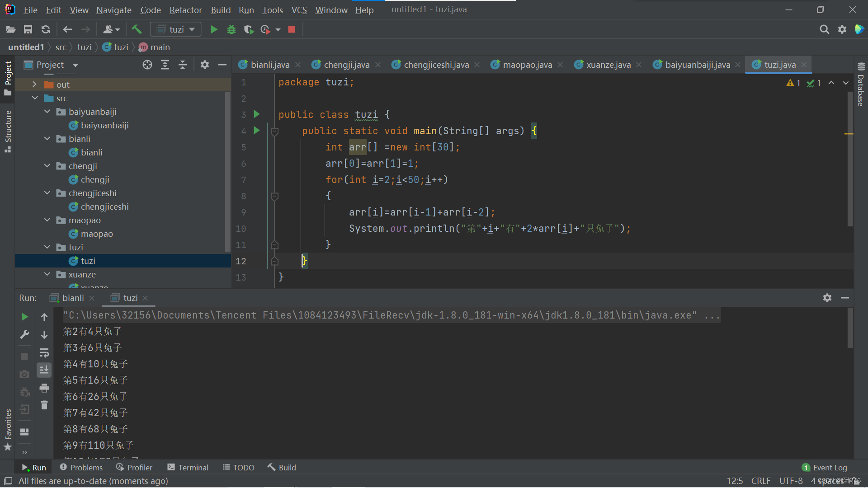Screen dimensions: 868x488
Task: Open Search Everywhere magnifier icon
Action: 824,30
